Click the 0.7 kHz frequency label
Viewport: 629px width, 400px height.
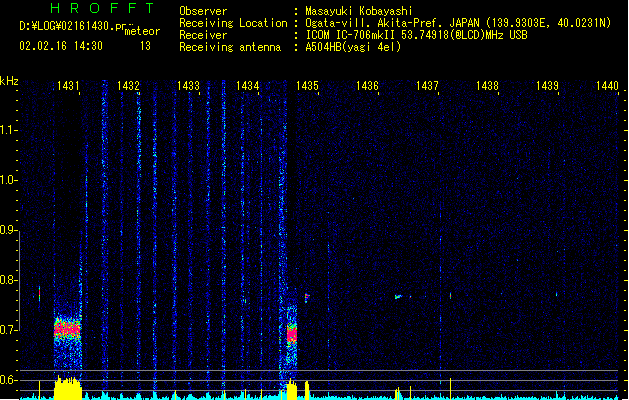click(8, 330)
